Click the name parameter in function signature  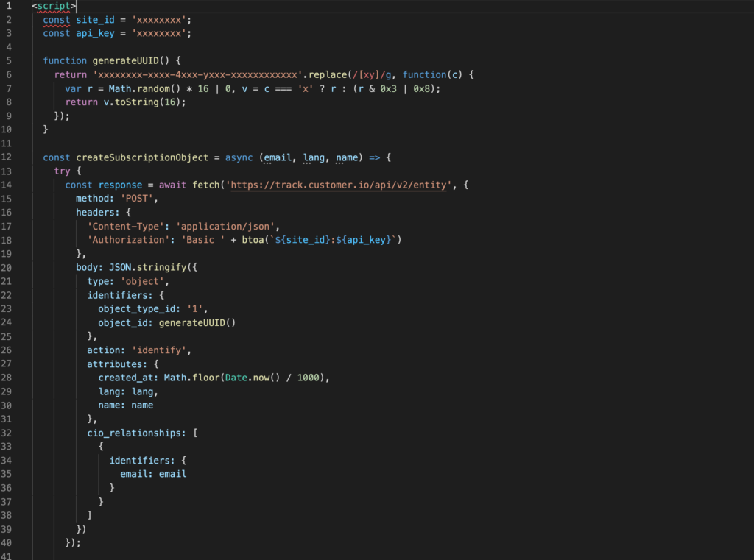(x=347, y=157)
